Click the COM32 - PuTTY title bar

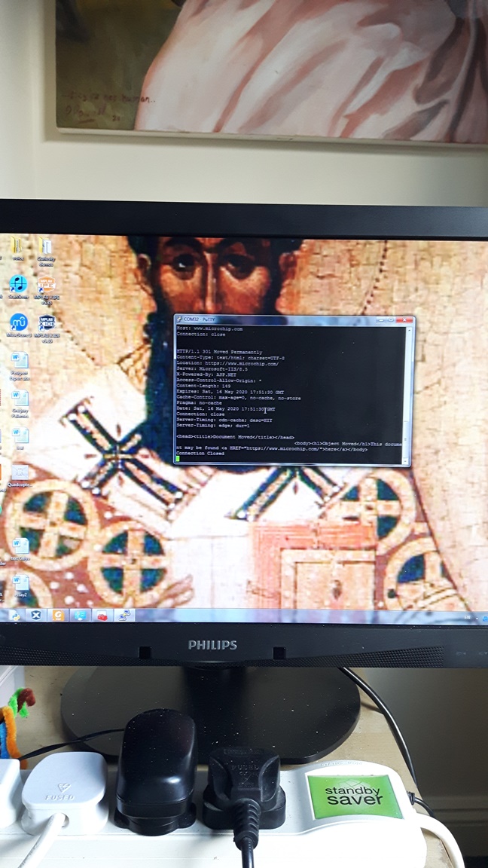pos(293,319)
